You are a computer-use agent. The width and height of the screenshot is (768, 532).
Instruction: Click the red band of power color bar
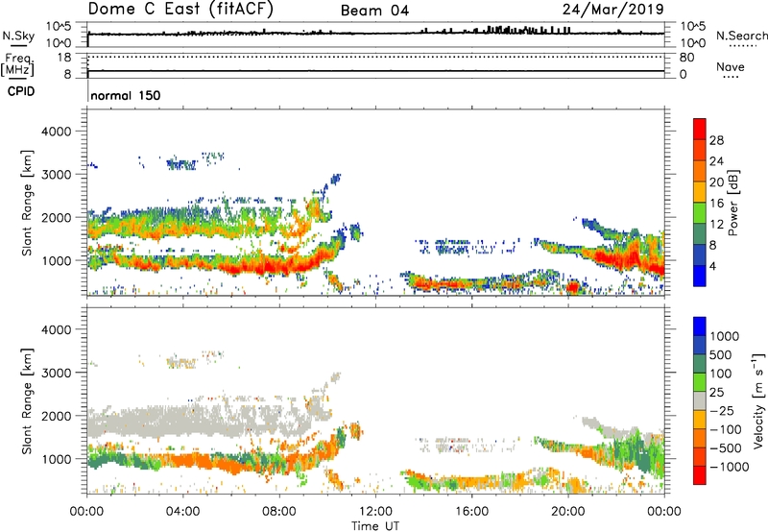click(x=700, y=129)
